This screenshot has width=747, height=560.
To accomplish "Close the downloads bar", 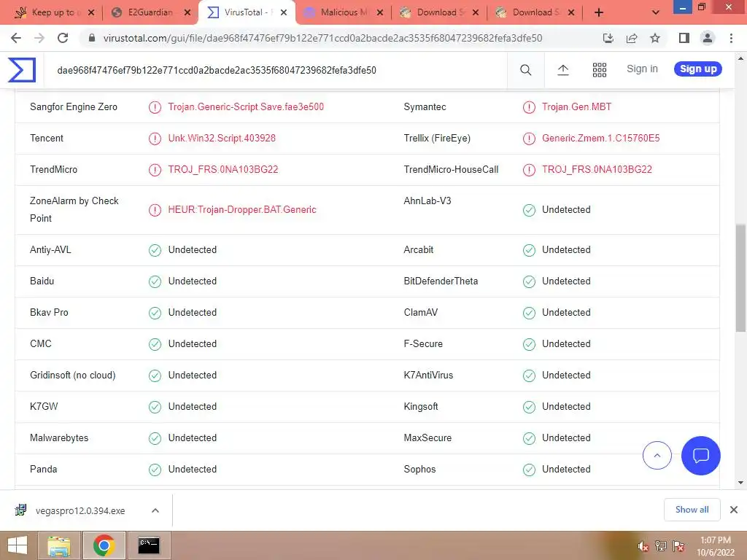I will 734,510.
